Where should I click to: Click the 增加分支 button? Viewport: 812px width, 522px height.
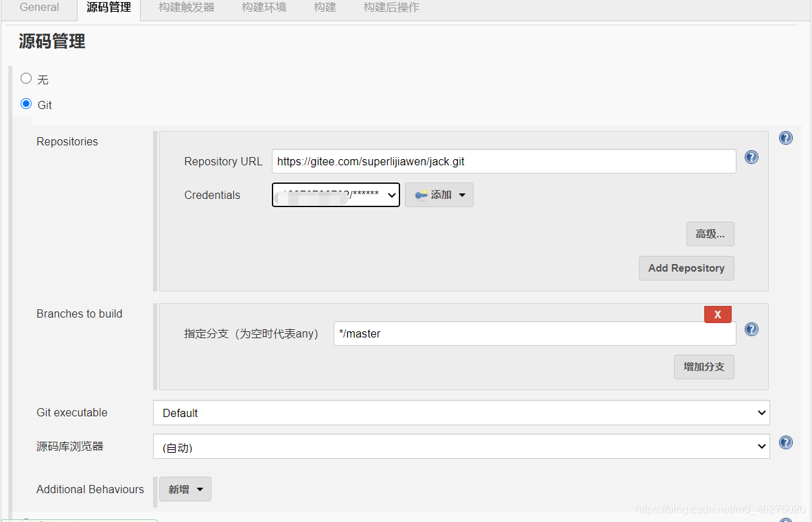[704, 367]
